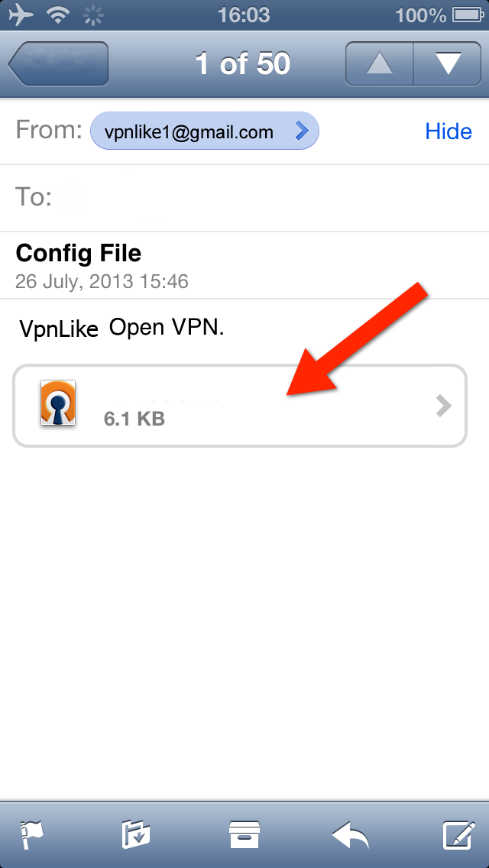Go to previous message with up arrow
The height and width of the screenshot is (868, 489).
click(x=379, y=63)
